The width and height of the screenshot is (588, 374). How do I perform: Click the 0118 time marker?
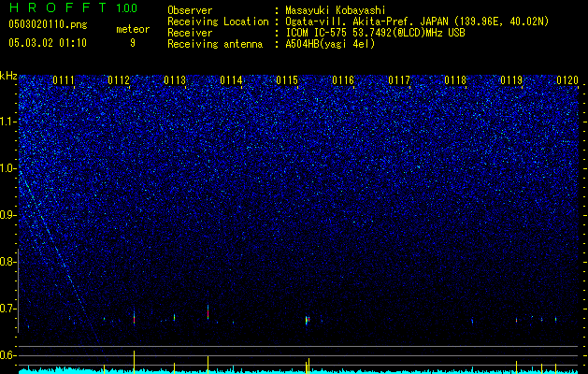[455, 80]
